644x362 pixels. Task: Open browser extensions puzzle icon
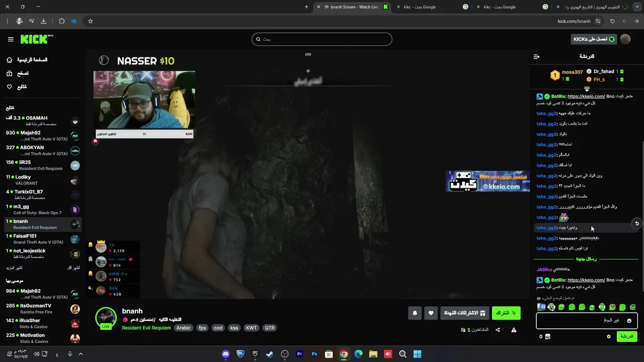coord(62,21)
